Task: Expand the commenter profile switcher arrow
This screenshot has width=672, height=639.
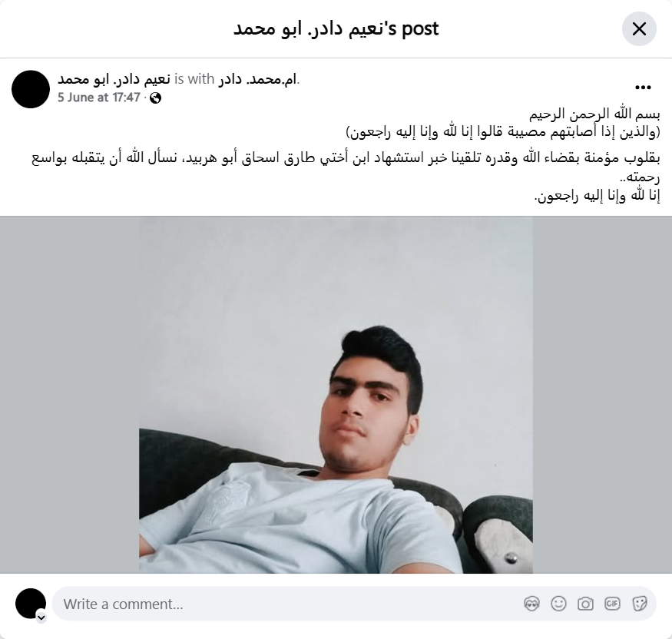Action: [x=41, y=617]
